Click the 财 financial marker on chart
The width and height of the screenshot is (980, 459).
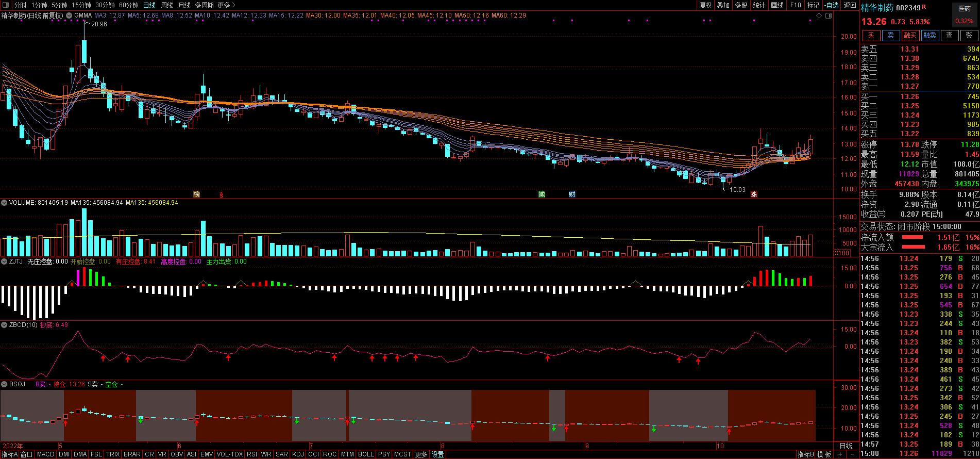[572, 194]
